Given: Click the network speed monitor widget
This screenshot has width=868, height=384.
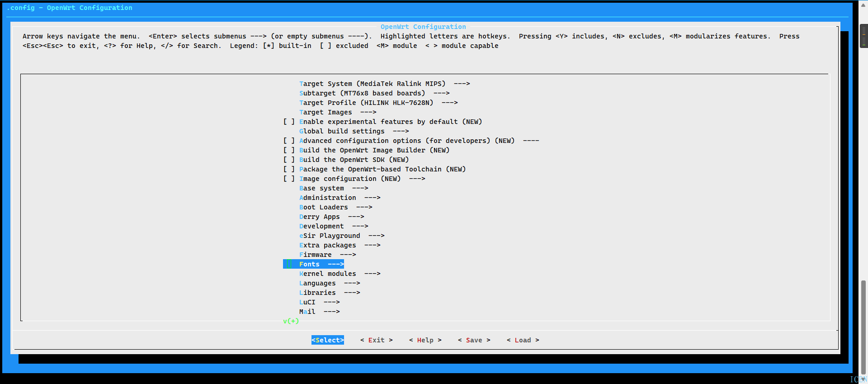Looking at the screenshot, I should [863, 36].
